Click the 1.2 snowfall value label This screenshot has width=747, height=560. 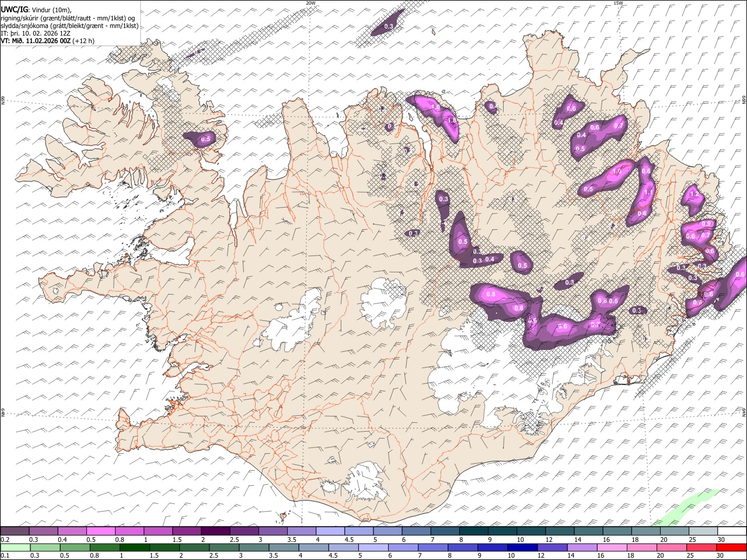694,194
